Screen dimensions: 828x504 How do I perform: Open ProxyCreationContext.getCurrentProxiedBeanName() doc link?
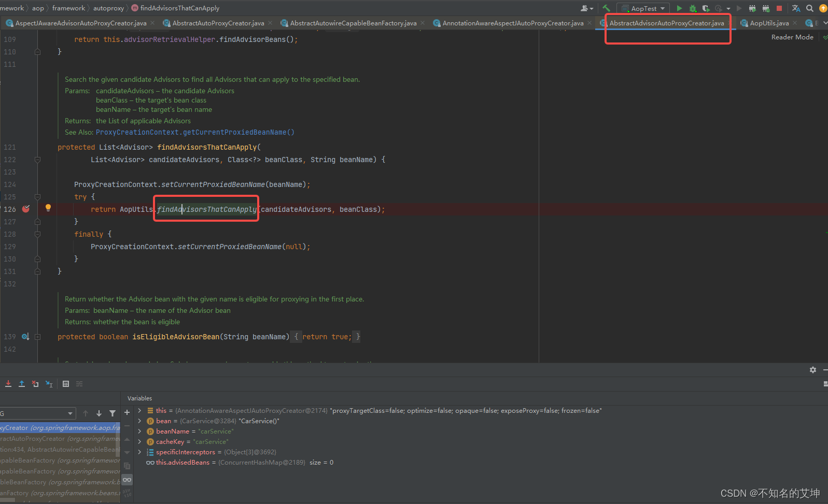point(195,133)
